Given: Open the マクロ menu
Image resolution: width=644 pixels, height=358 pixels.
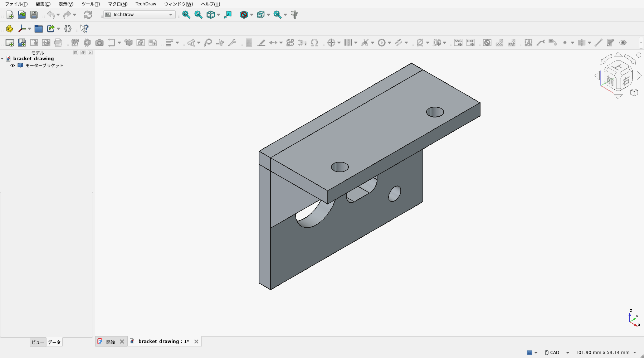Looking at the screenshot, I should click(x=118, y=4).
